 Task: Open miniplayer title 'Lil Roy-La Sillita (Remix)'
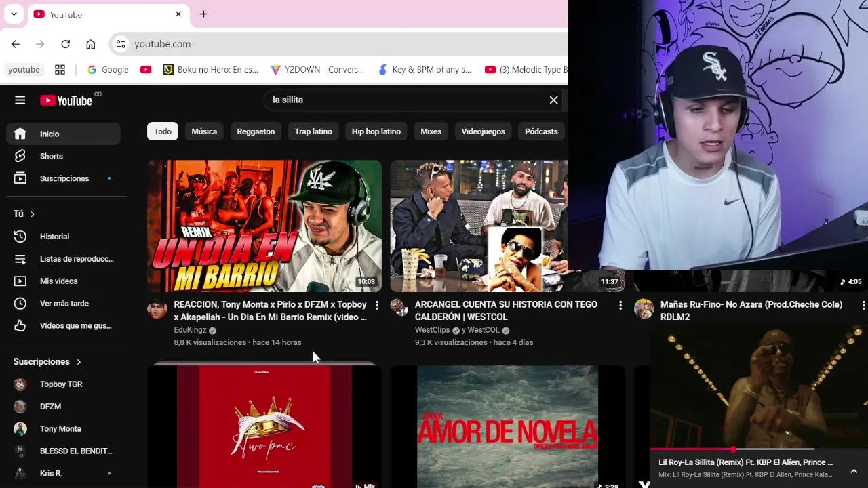coord(745,462)
